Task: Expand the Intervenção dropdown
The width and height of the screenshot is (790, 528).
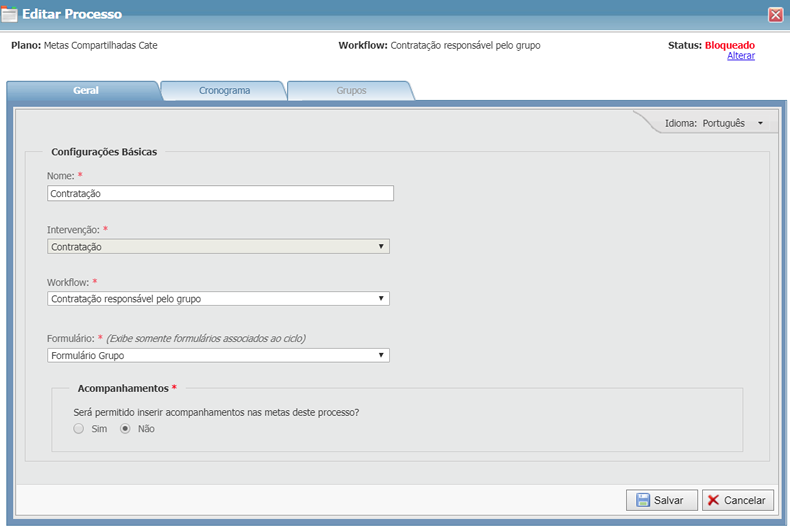Action: pos(380,246)
